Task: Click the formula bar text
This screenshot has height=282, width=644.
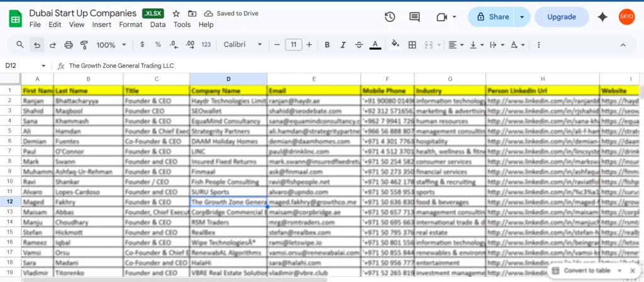Action: 121,65
